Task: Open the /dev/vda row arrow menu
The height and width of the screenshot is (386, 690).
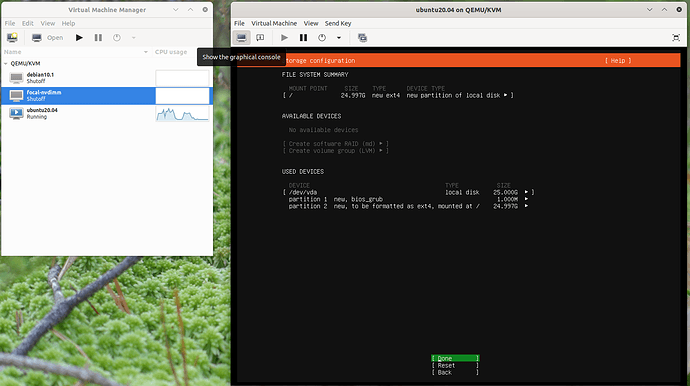Action: 526,192
